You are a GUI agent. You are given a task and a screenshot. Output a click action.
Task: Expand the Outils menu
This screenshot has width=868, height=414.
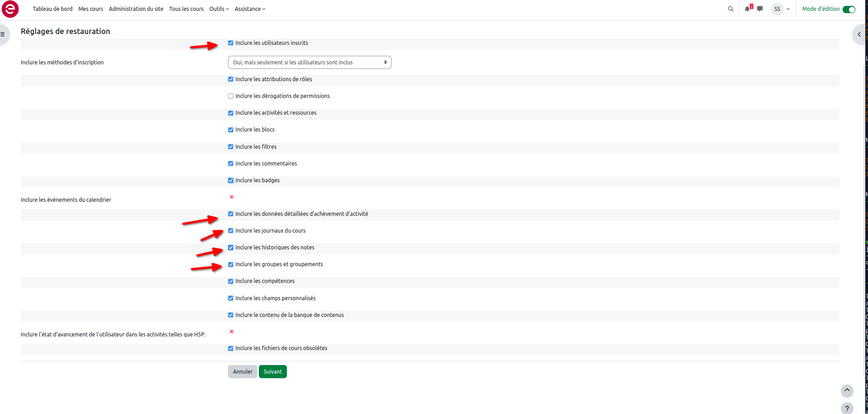coord(219,9)
